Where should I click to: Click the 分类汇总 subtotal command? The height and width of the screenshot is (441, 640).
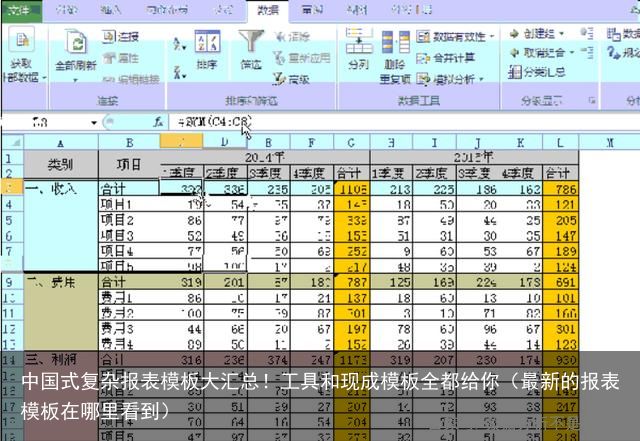click(537, 72)
